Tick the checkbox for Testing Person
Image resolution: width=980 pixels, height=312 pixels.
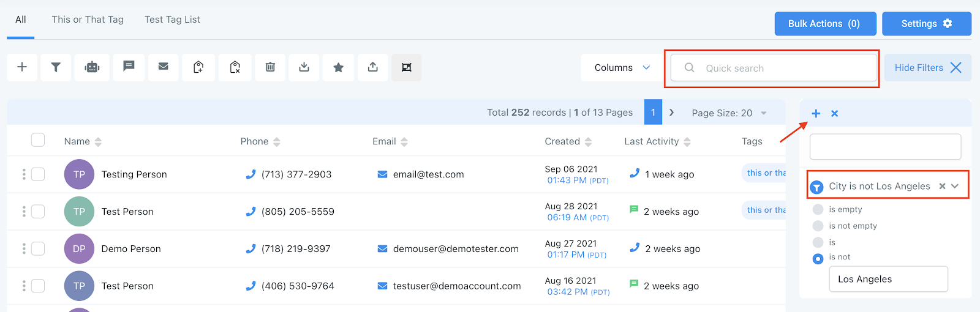pos(38,174)
